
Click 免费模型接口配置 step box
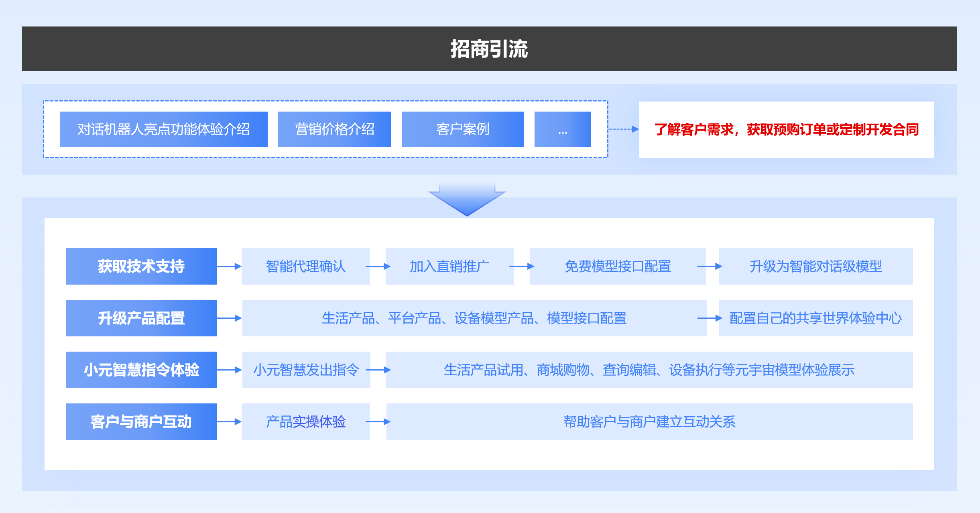(x=617, y=266)
